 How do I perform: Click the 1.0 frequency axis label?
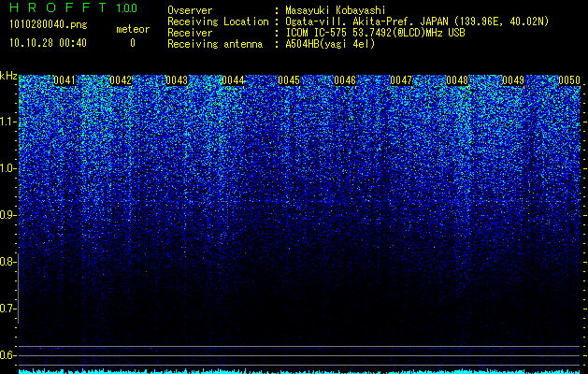[x=7, y=168]
